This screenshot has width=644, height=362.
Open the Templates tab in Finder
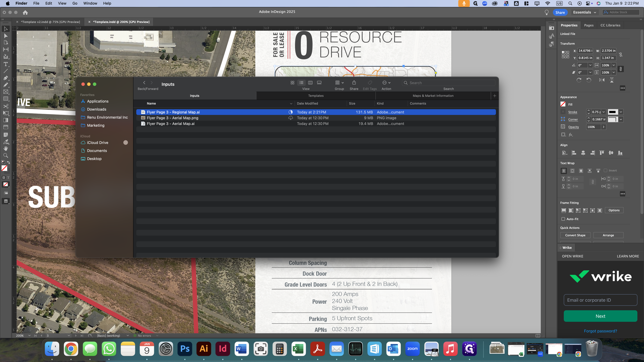click(x=316, y=96)
